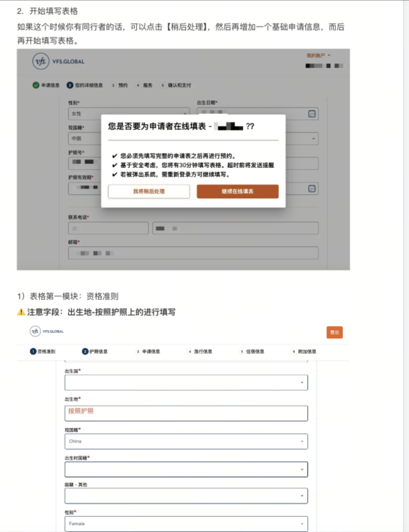Click the 继续在线填表 button
The width and height of the screenshot is (409, 532).
point(237,191)
